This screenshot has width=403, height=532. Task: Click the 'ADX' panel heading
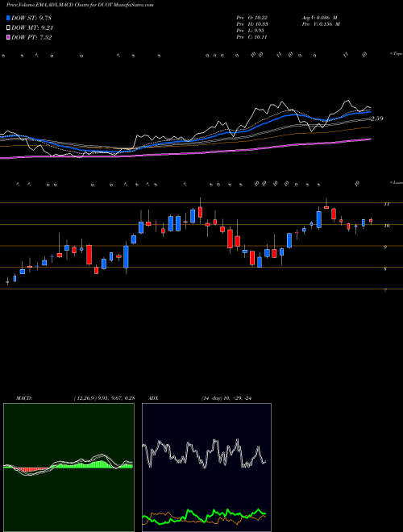pos(154,398)
